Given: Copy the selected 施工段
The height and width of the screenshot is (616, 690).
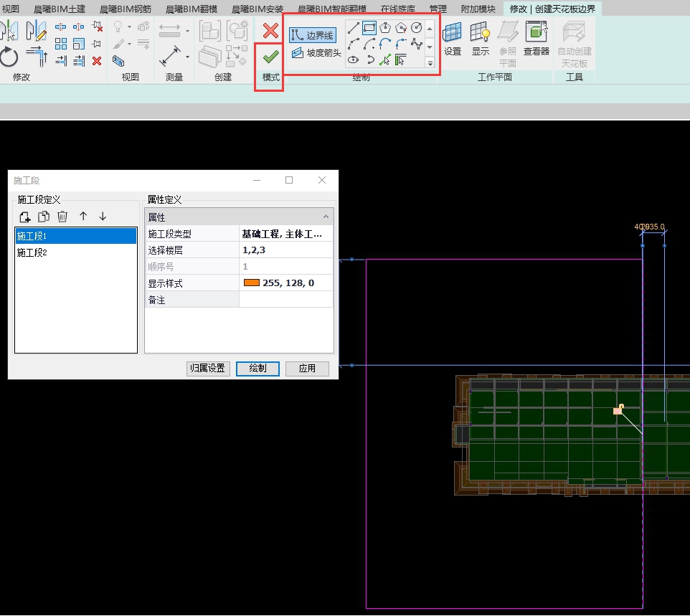Looking at the screenshot, I should tap(44, 217).
